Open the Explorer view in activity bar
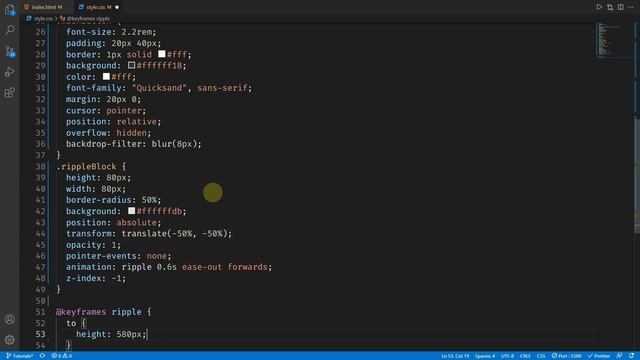Screen dimensions: 640x360 10,9
